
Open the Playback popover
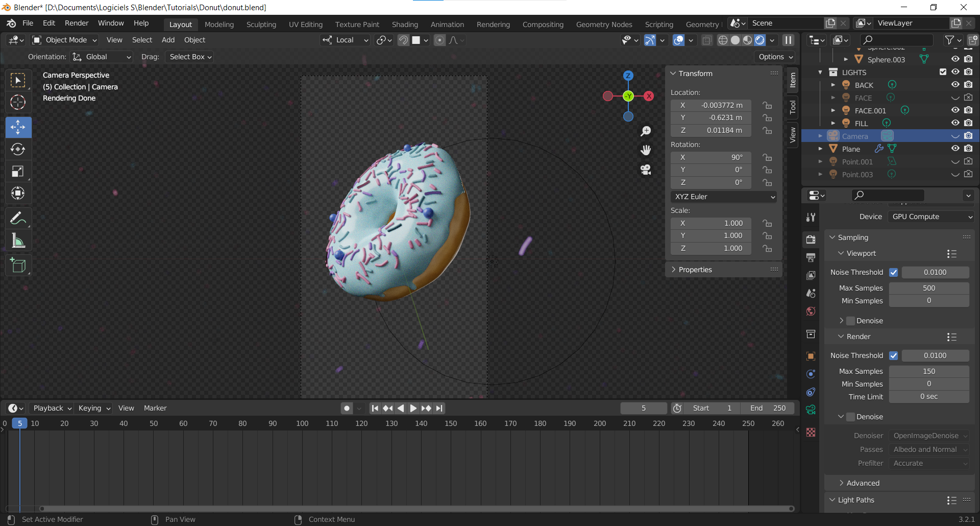53,408
